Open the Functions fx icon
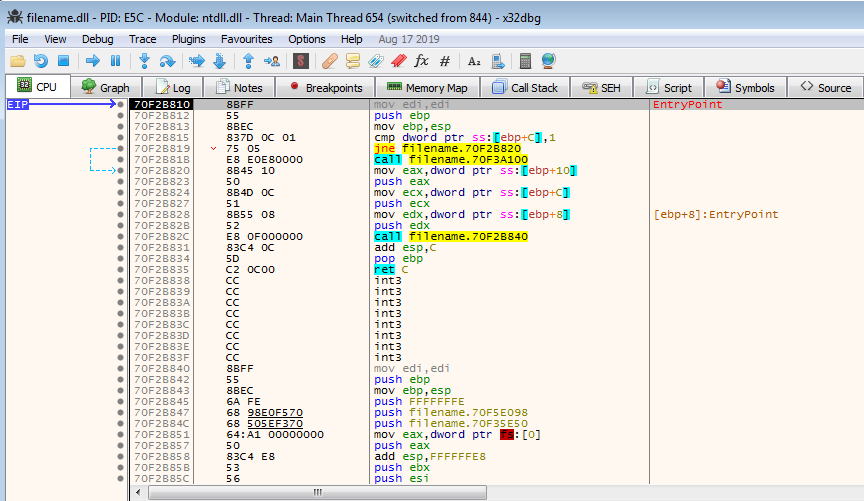Image resolution: width=864 pixels, height=501 pixels. point(421,61)
